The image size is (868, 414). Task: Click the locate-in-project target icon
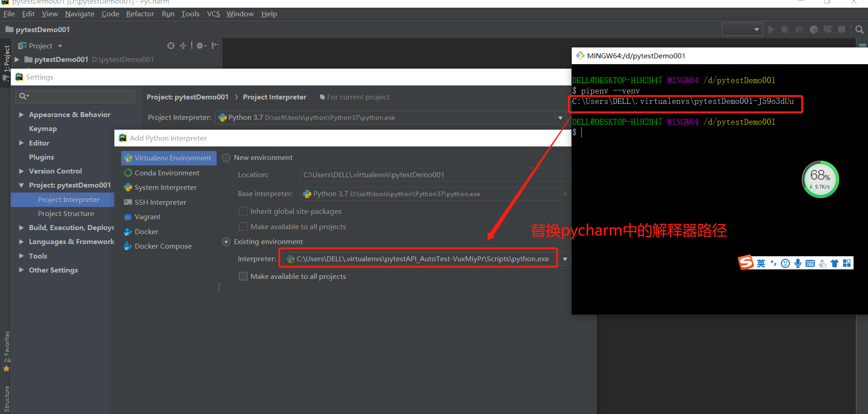coord(171,46)
